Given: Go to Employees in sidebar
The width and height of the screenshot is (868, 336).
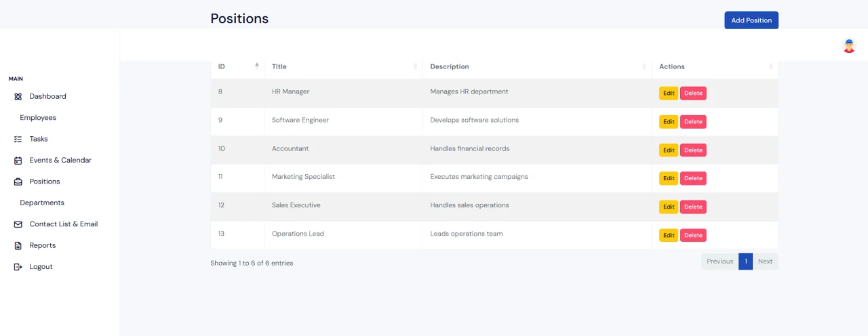Looking at the screenshot, I should click(38, 118).
